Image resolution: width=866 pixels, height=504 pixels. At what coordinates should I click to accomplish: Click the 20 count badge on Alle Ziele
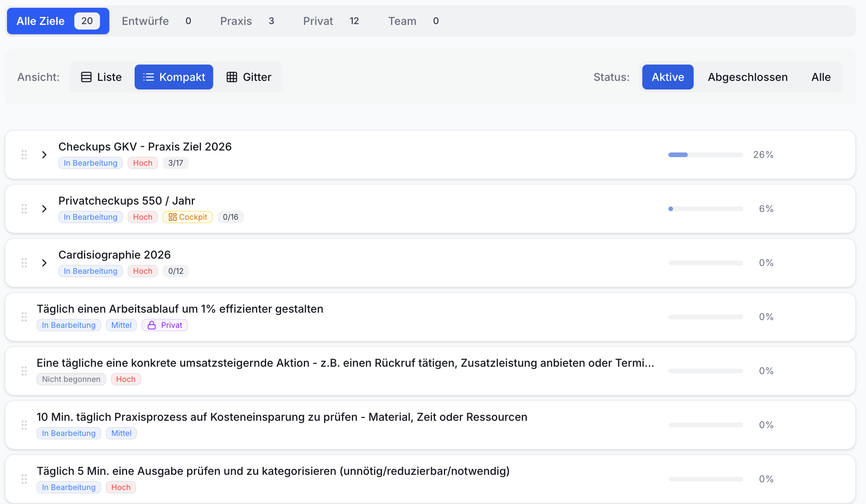[87, 21]
